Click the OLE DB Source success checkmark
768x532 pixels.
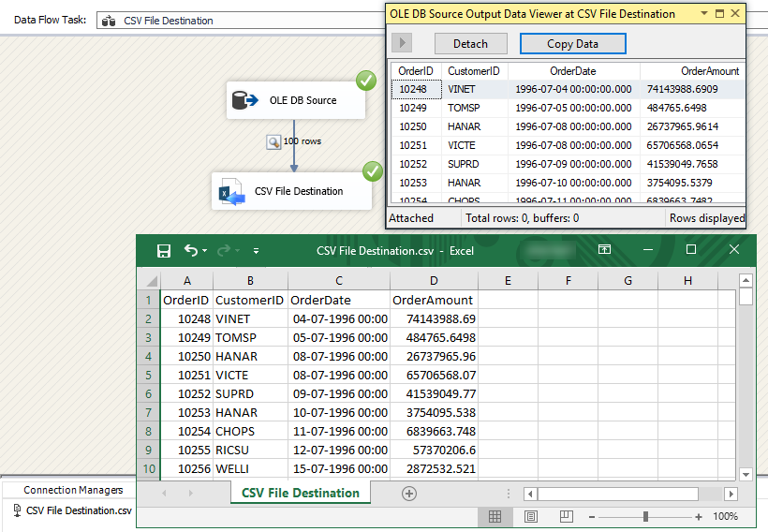(366, 81)
